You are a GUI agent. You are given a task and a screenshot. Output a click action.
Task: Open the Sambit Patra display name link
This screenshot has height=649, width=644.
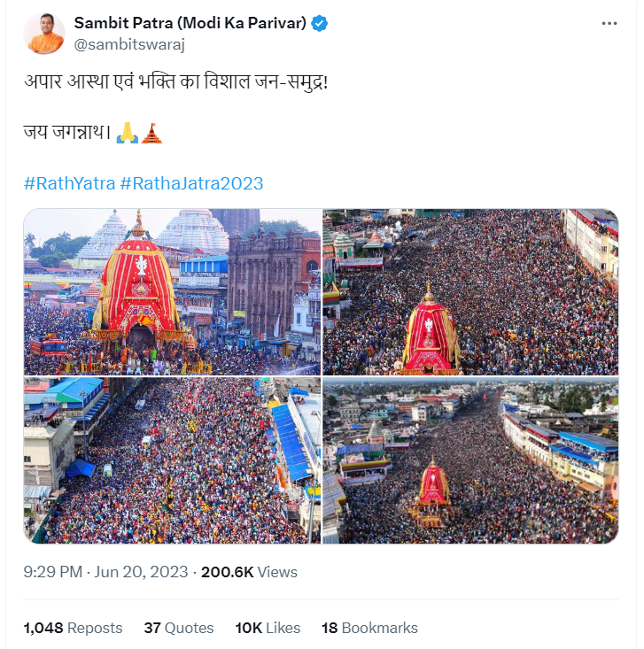190,24
